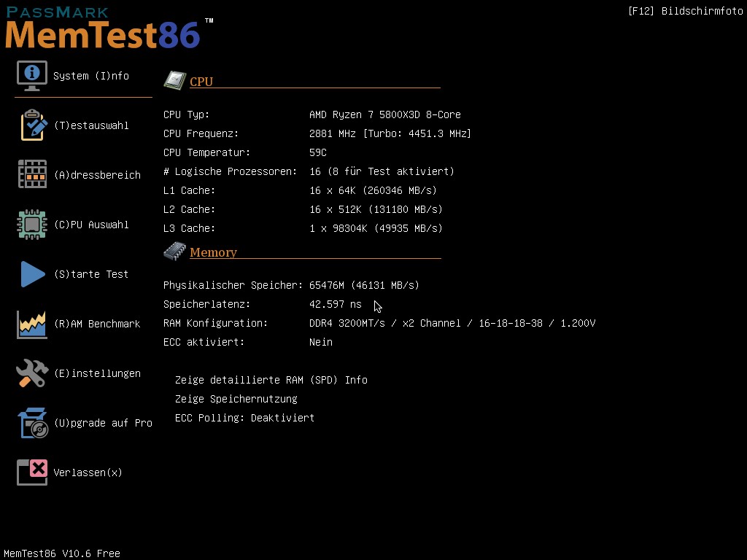Click the L1 Cache value 16 x 64K
The width and height of the screenshot is (747, 560).
[373, 190]
